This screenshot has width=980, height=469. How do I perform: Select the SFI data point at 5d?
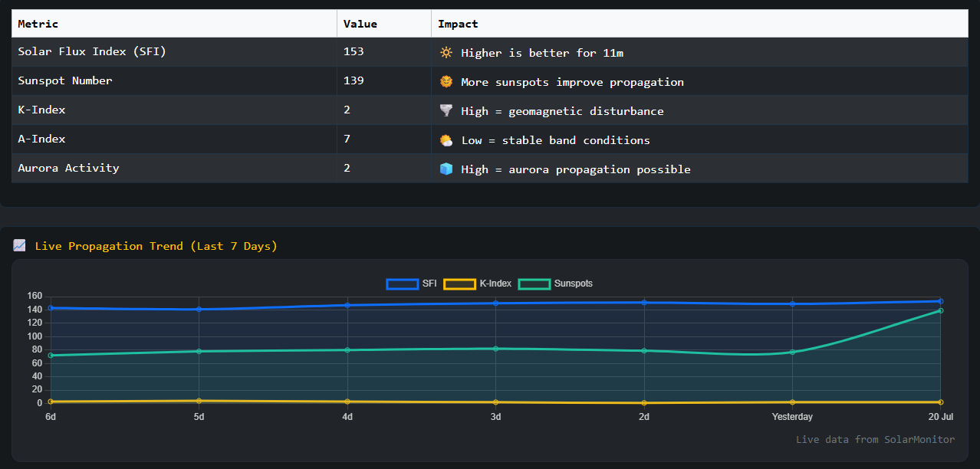(199, 310)
